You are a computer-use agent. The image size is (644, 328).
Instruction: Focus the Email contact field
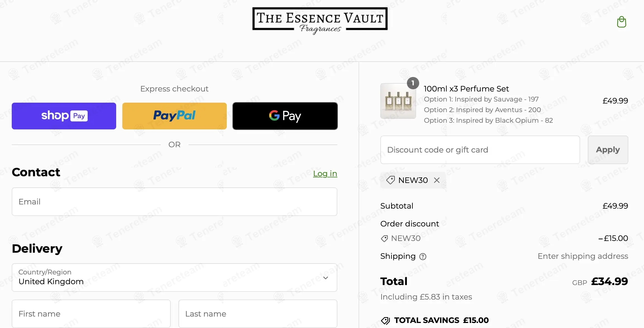pos(175,202)
